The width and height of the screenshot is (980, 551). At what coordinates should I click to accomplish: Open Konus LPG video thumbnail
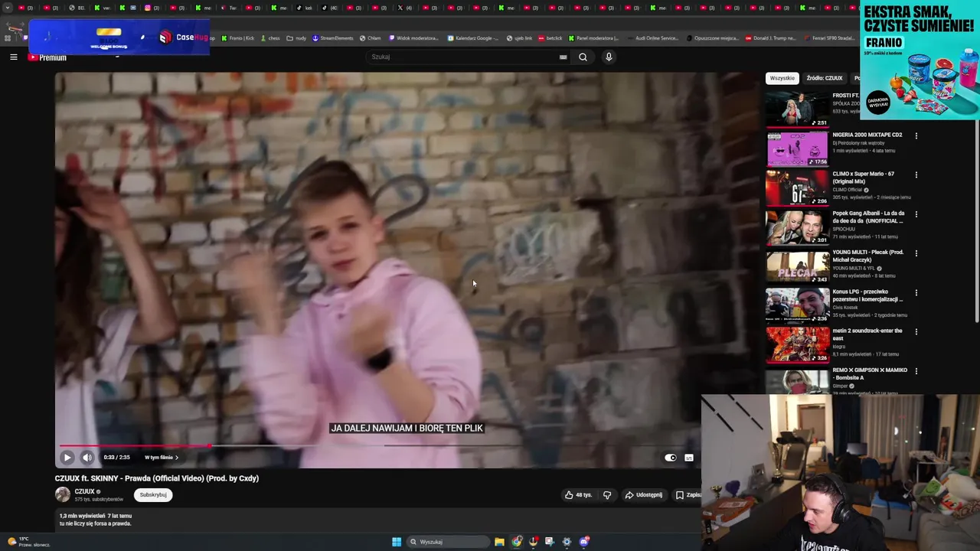click(x=798, y=305)
